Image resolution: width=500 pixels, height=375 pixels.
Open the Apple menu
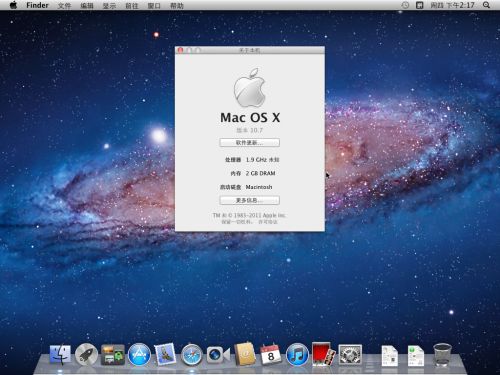click(13, 5)
